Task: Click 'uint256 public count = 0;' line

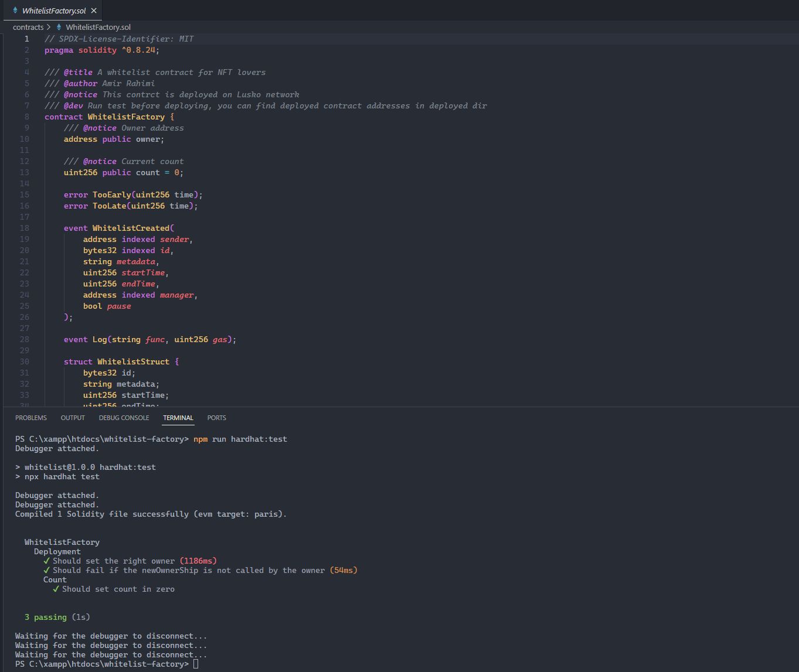Action: pyautogui.click(x=124, y=172)
